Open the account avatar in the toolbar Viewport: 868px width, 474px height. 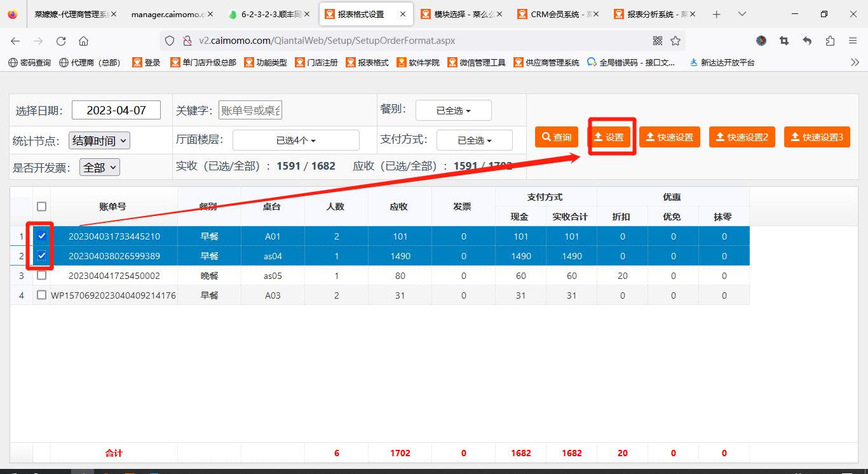pyautogui.click(x=761, y=41)
